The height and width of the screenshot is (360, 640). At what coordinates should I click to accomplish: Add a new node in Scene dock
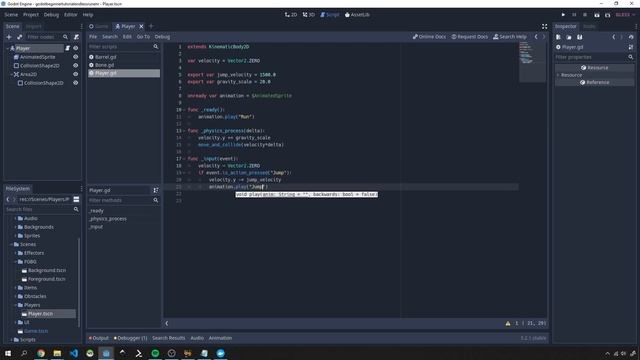click(9, 37)
